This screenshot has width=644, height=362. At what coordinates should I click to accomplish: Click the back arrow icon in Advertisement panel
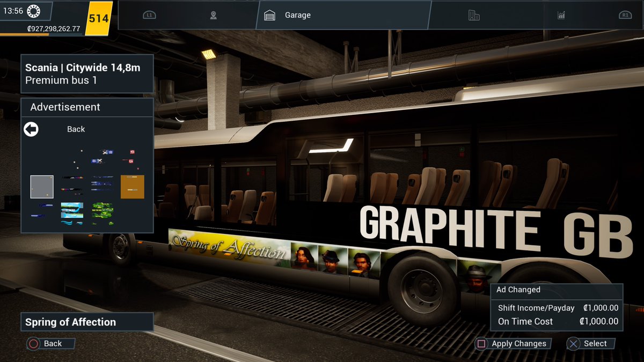[x=31, y=129]
